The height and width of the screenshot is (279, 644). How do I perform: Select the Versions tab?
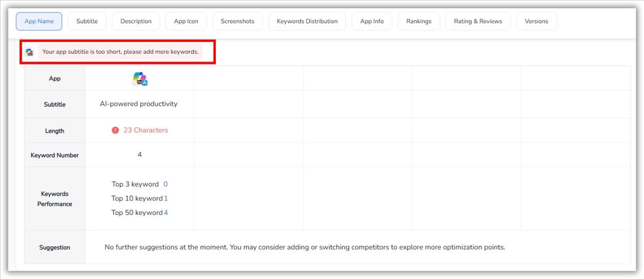pos(536,22)
